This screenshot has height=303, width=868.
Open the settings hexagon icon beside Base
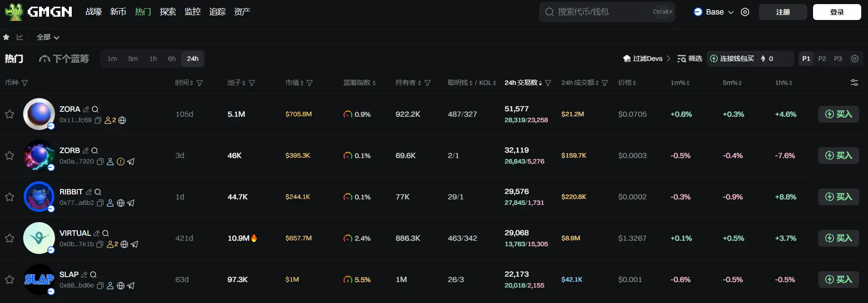[x=745, y=12]
